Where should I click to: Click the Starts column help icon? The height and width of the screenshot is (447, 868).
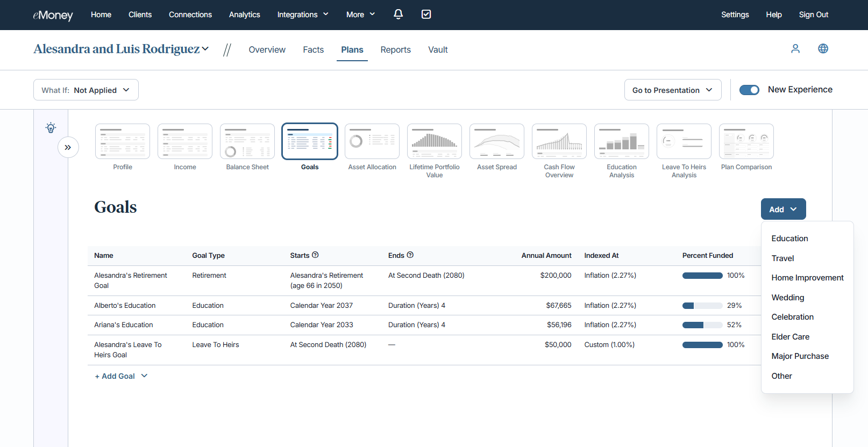[315, 255]
